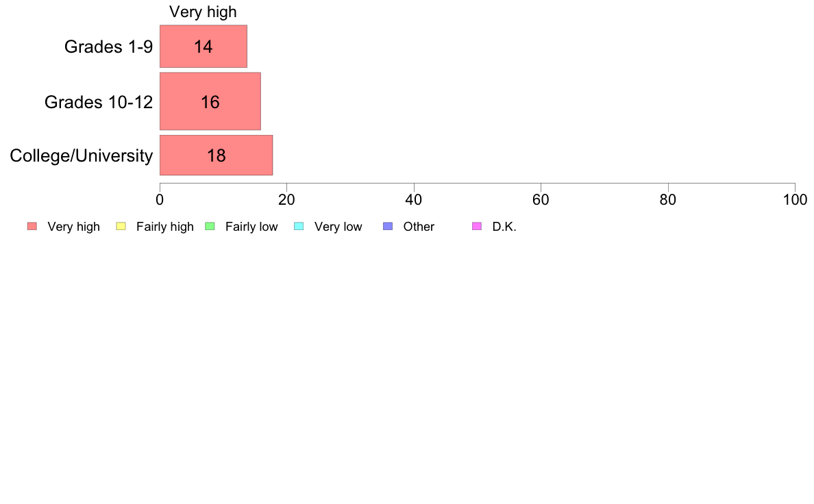Click the Very high column heading
This screenshot has height=504, width=814.
pos(203,12)
